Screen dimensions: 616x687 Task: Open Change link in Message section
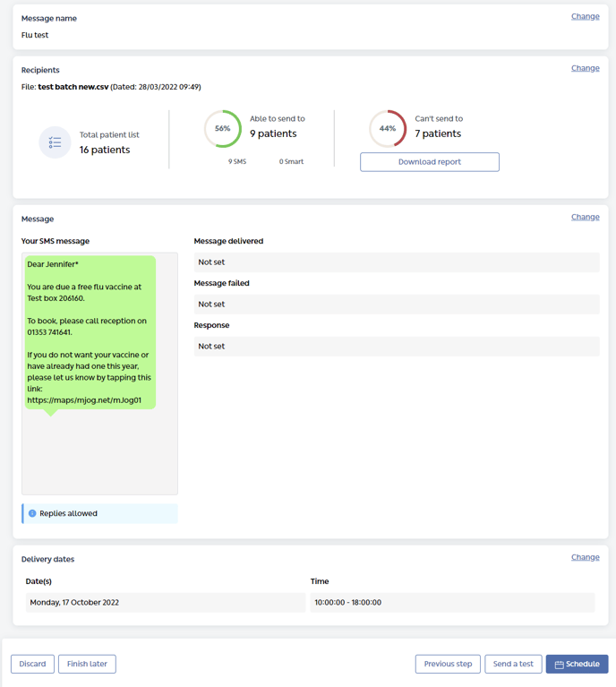point(585,217)
